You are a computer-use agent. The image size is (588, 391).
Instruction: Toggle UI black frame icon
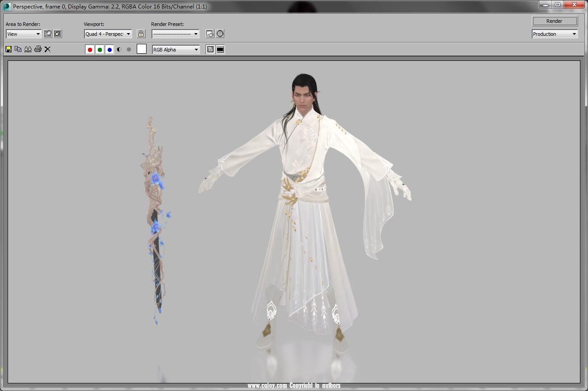(220, 50)
